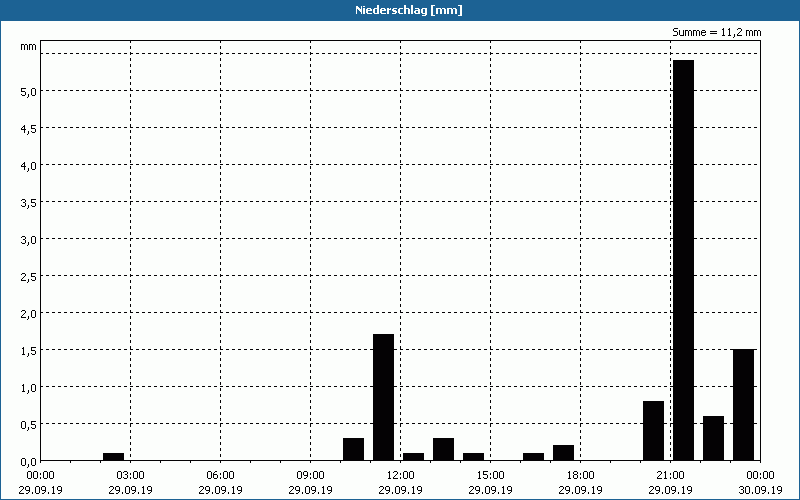
Task: Click the 0,2 mm bar before 18:00
Action: pyautogui.click(x=563, y=453)
